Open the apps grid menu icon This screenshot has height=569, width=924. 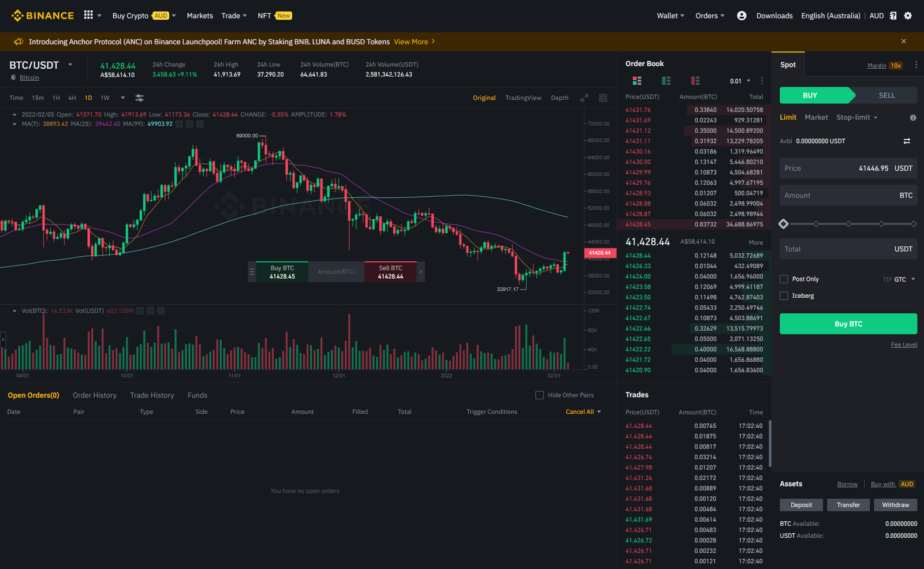88,15
